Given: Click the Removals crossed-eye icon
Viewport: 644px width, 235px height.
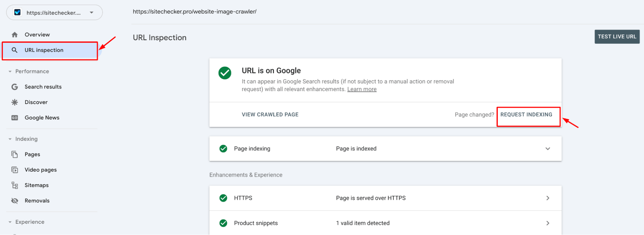Looking at the screenshot, I should tap(14, 201).
